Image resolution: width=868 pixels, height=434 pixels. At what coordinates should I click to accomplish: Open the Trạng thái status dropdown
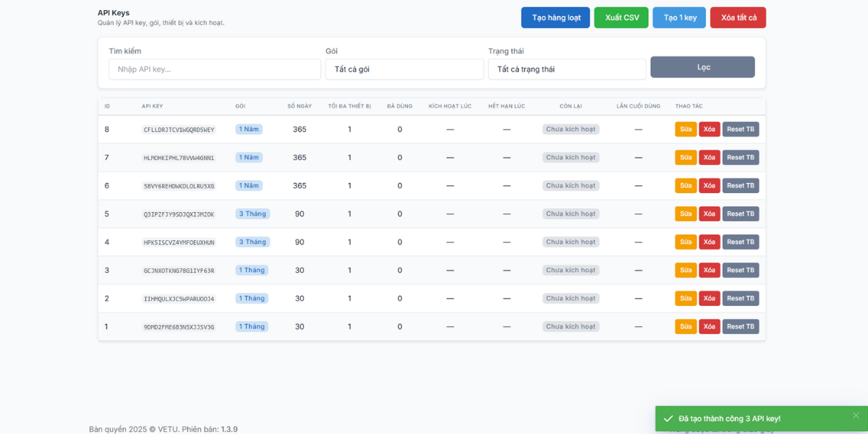(x=566, y=69)
